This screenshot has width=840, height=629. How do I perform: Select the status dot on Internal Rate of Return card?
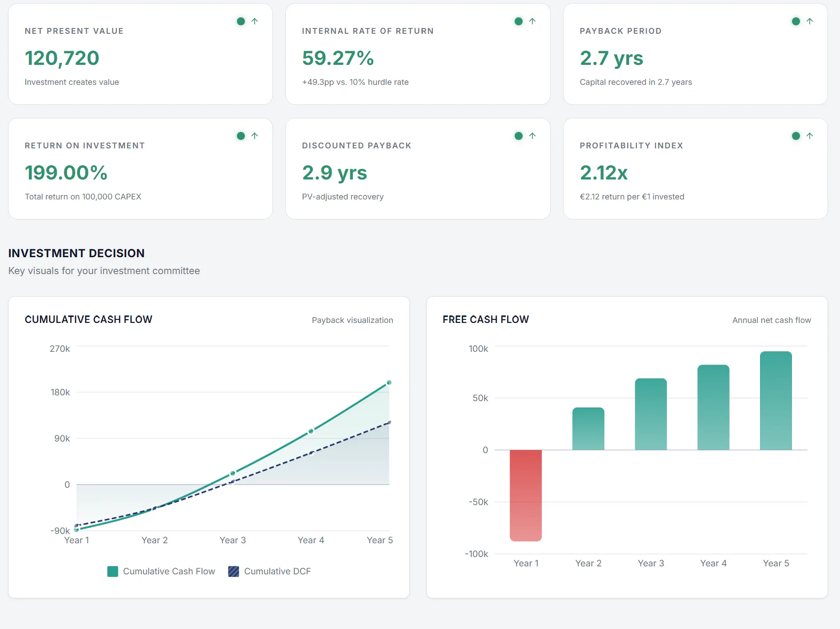tap(518, 21)
